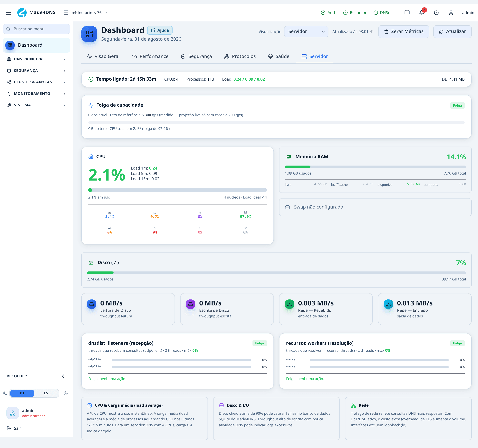
Task: Open the notifications bell
Action: pyautogui.click(x=422, y=12)
